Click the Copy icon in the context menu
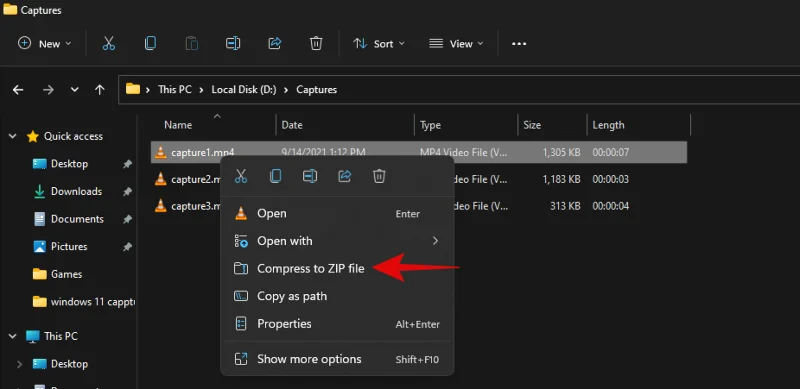The image size is (800, 389). [276, 177]
